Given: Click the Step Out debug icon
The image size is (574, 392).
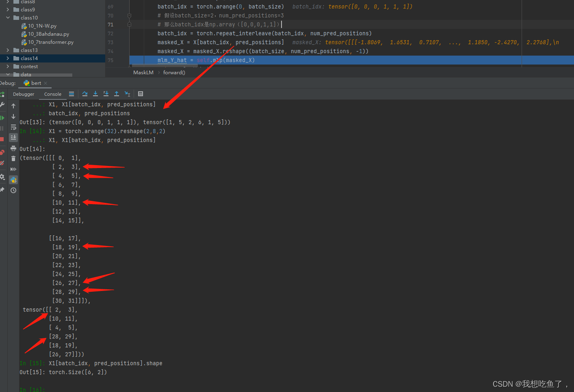Looking at the screenshot, I should click(x=117, y=94).
